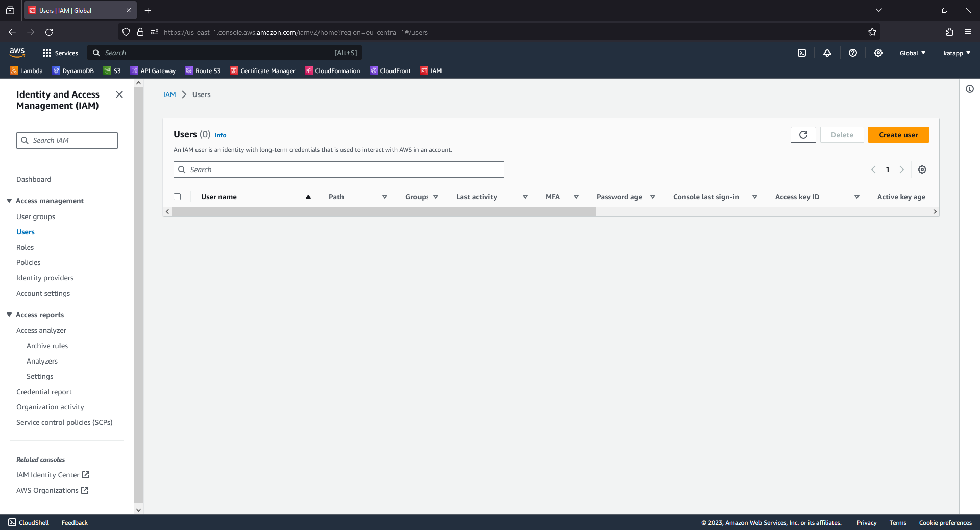Open CloudFormation bookmark shortcut
Screen dimensions: 980x530
[333, 70]
